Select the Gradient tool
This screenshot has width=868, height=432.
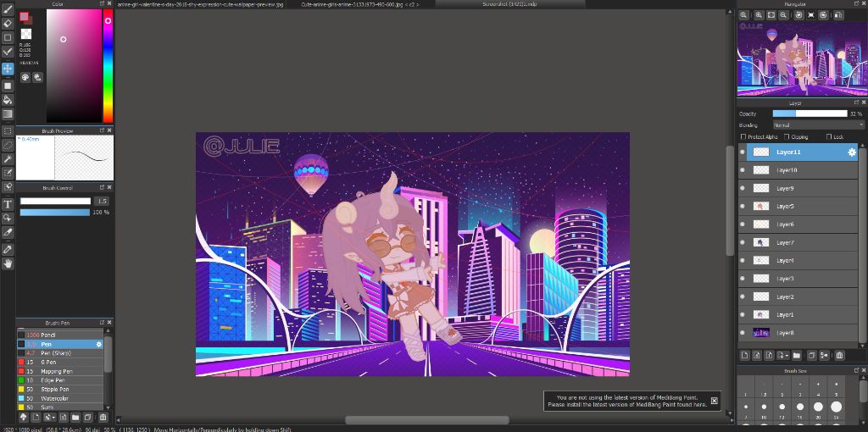click(x=7, y=114)
